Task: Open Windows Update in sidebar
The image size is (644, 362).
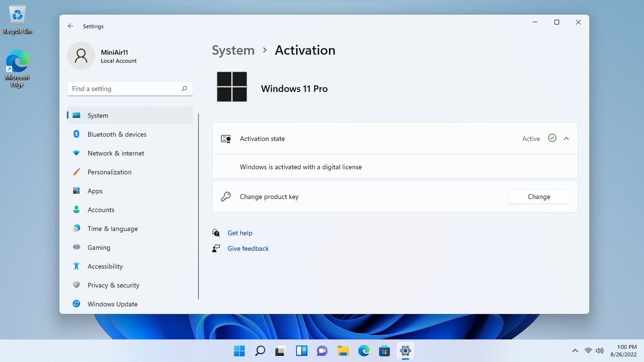Action: click(130, 304)
